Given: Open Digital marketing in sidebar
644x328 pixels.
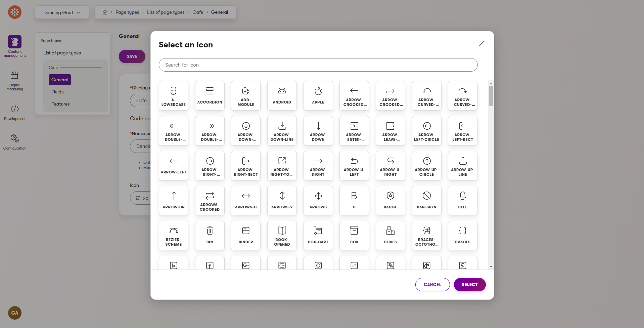Looking at the screenshot, I should tap(15, 81).
